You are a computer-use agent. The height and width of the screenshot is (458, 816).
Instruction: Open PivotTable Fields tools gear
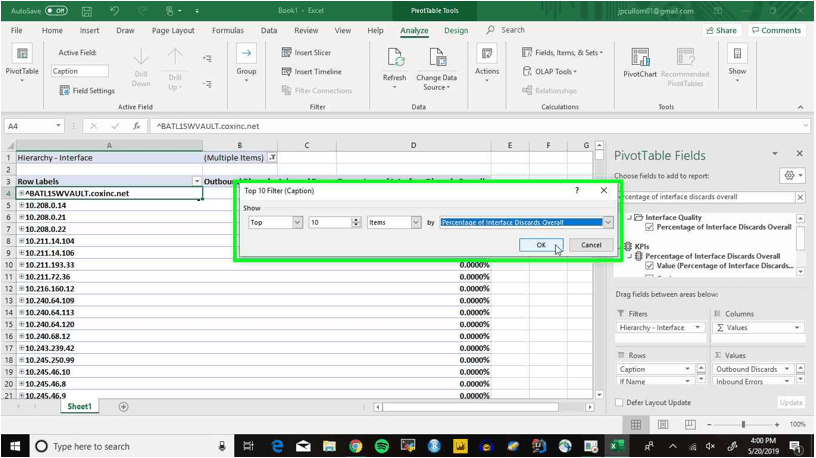[x=792, y=176]
